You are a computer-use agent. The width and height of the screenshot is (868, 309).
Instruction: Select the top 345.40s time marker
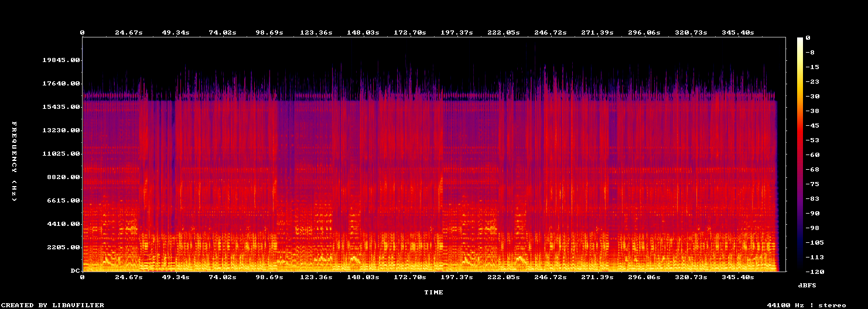(x=738, y=33)
